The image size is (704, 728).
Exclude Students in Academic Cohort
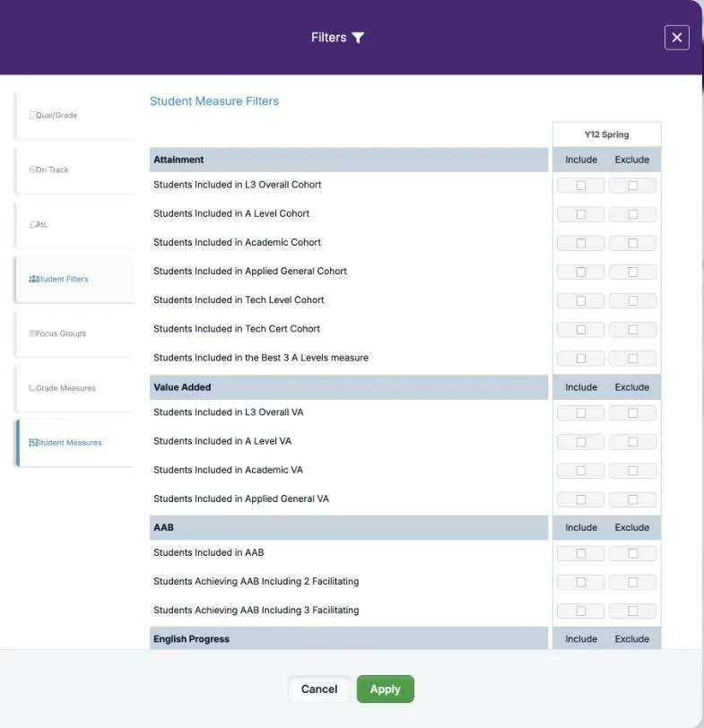point(632,243)
